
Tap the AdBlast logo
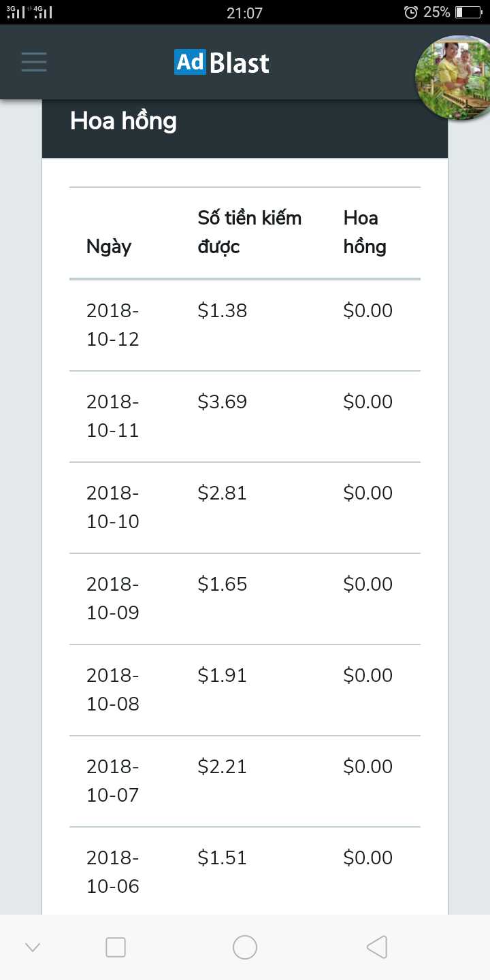[x=222, y=63]
